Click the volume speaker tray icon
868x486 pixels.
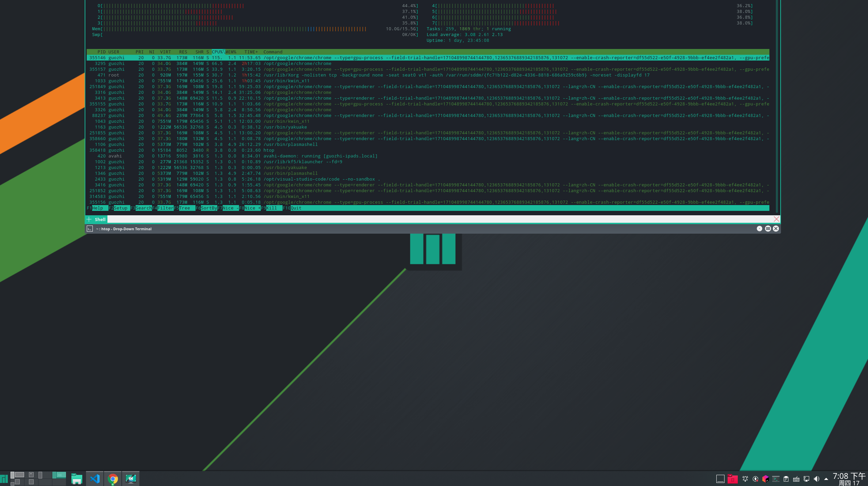click(x=816, y=479)
